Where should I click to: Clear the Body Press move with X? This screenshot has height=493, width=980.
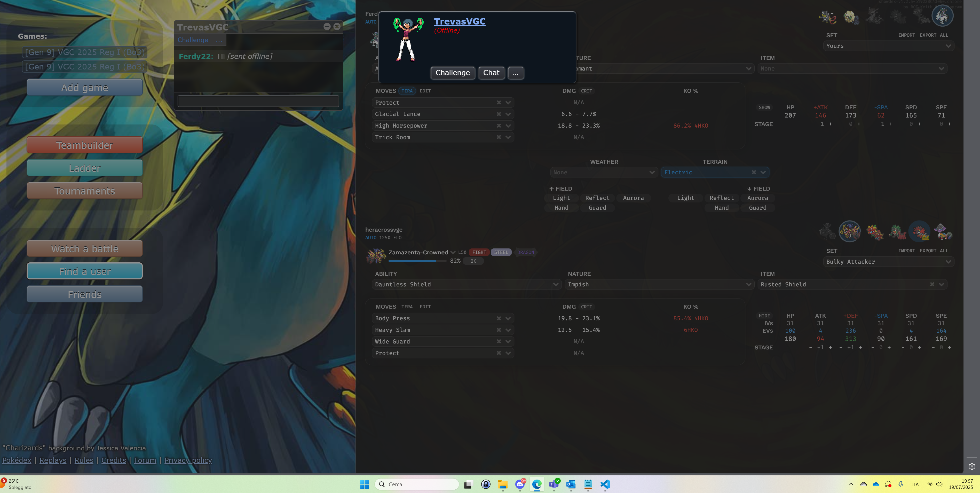tap(499, 318)
